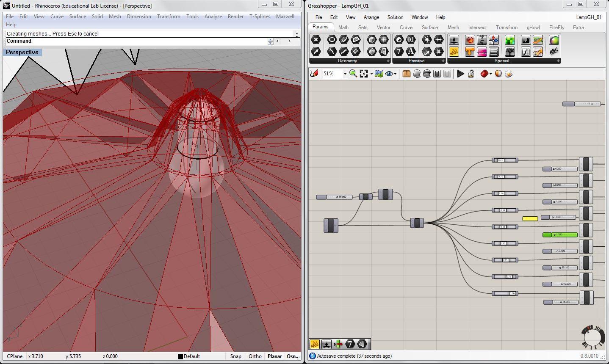
Task: Pick the Gradient component icon in Special
Action: pyautogui.click(x=482, y=51)
